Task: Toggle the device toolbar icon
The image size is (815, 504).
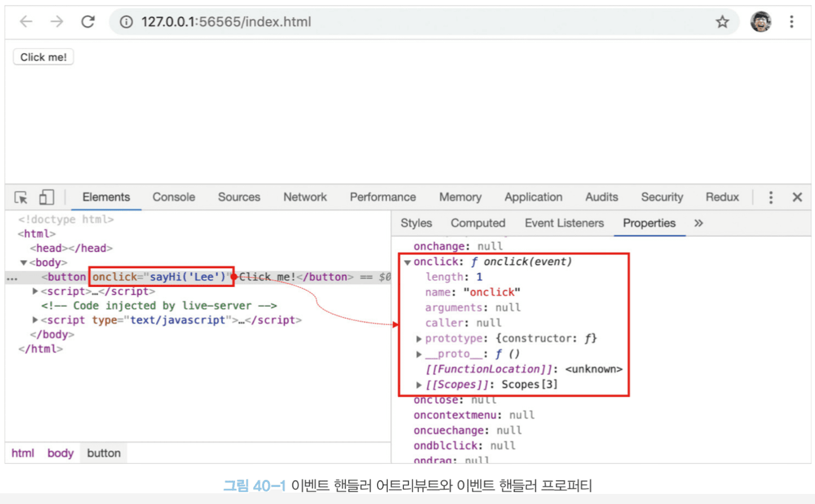Action: (46, 198)
